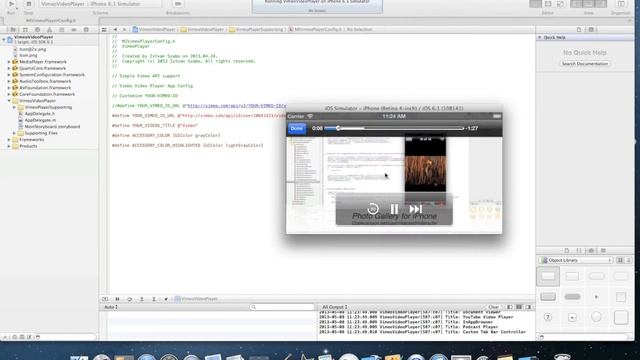Viewport: 640px width, 360px height.
Task: Switch to the Version editor button
Action: [x=560, y=4]
